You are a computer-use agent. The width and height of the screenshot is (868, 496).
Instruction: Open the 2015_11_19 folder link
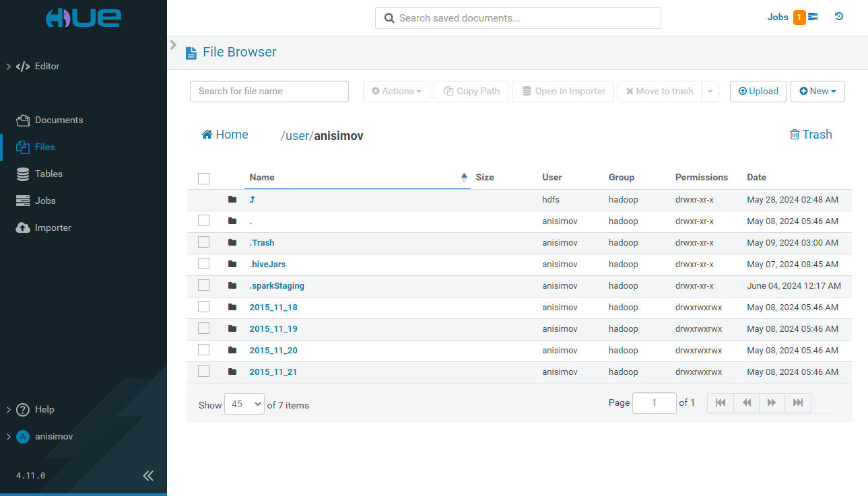pos(273,329)
